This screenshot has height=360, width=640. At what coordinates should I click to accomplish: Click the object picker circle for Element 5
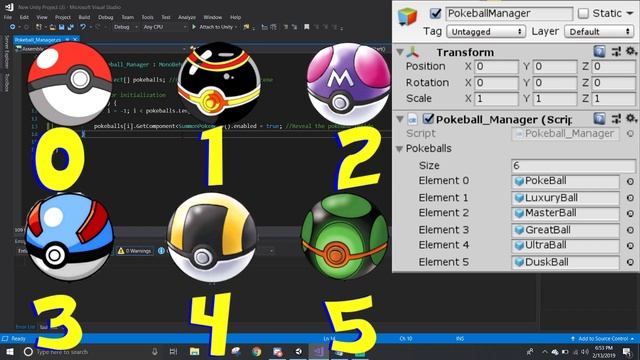(630, 262)
